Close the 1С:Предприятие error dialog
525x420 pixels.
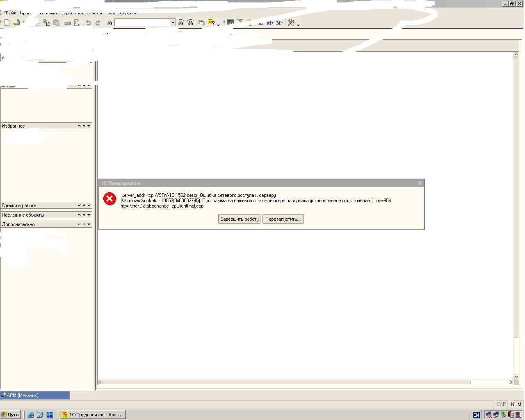[420, 183]
